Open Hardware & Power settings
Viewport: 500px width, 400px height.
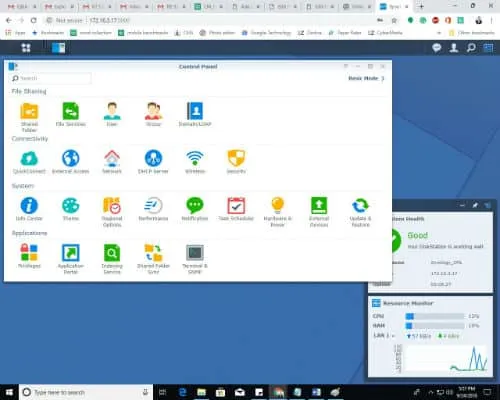click(278, 212)
